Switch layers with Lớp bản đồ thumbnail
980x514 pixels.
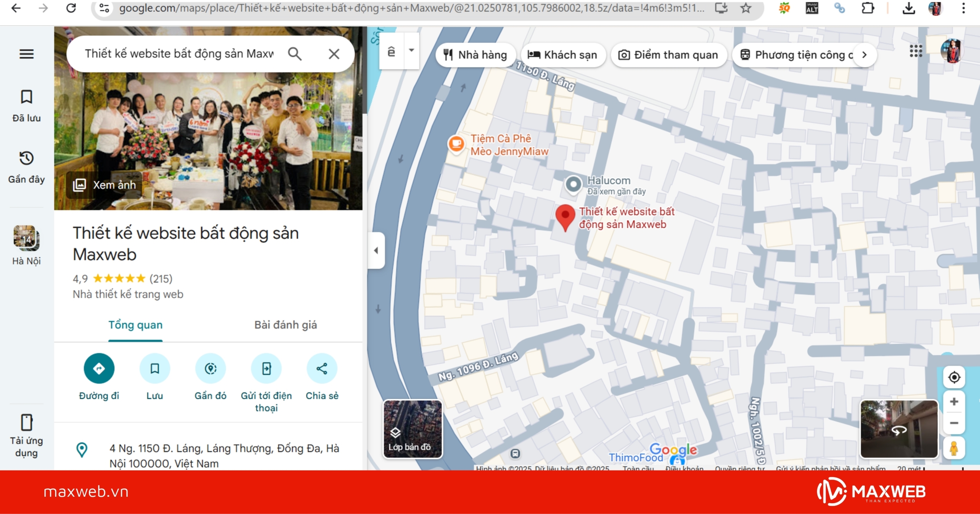coord(413,429)
